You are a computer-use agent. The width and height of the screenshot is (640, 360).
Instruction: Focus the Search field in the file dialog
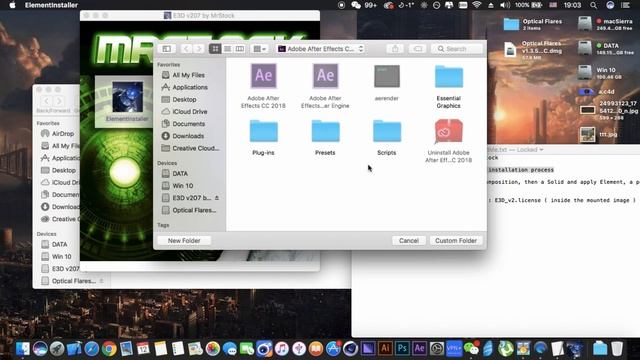[x=457, y=49]
